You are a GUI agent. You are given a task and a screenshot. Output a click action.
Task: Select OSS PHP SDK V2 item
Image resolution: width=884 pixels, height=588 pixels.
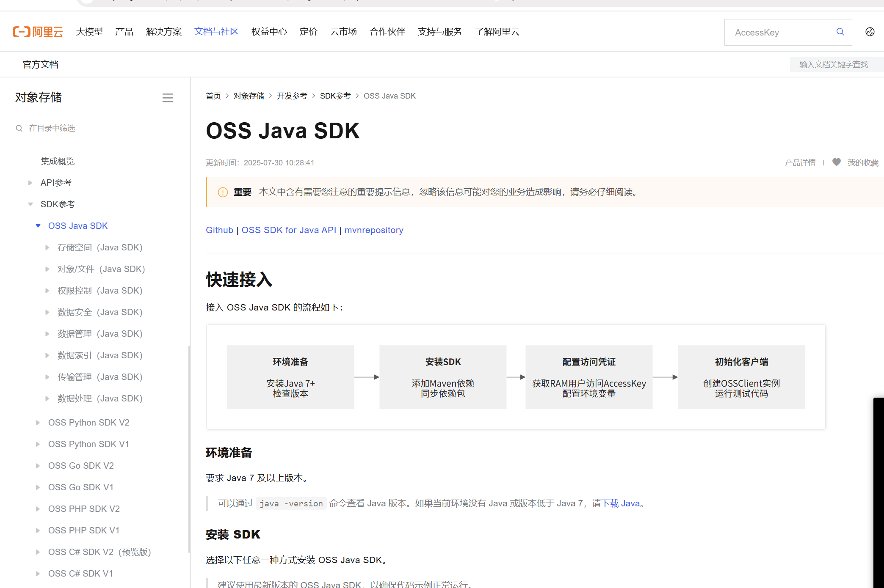(84, 509)
